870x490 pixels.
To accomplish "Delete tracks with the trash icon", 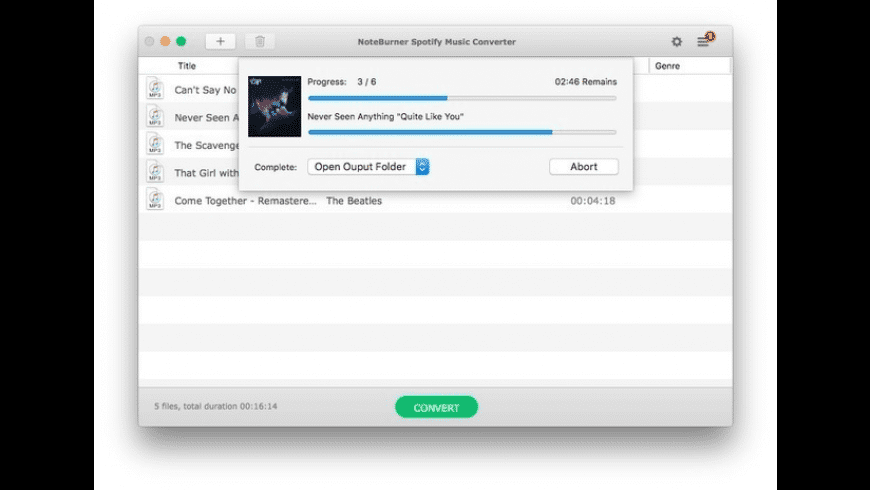I will point(260,41).
